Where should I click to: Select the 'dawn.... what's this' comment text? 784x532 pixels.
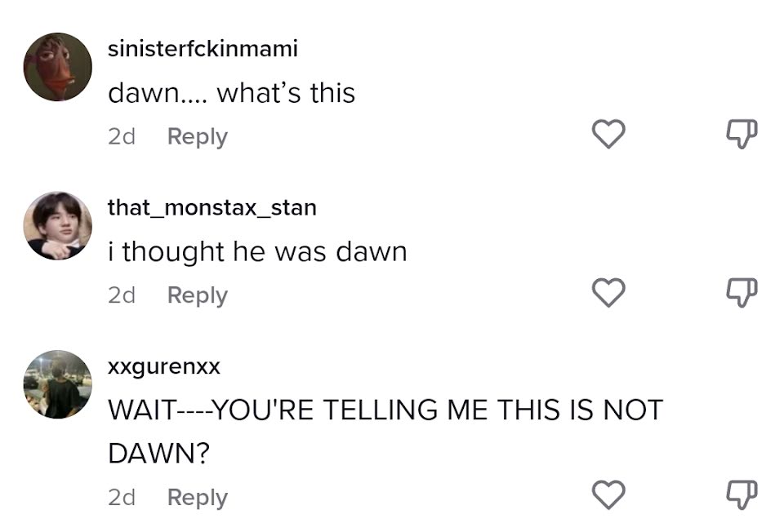[x=231, y=93]
